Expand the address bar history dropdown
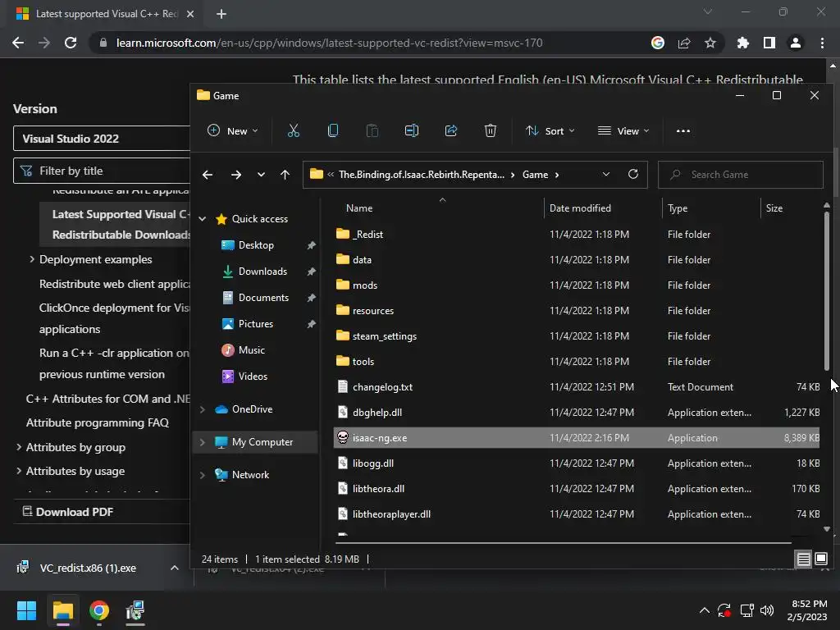This screenshot has height=630, width=840. [x=606, y=174]
